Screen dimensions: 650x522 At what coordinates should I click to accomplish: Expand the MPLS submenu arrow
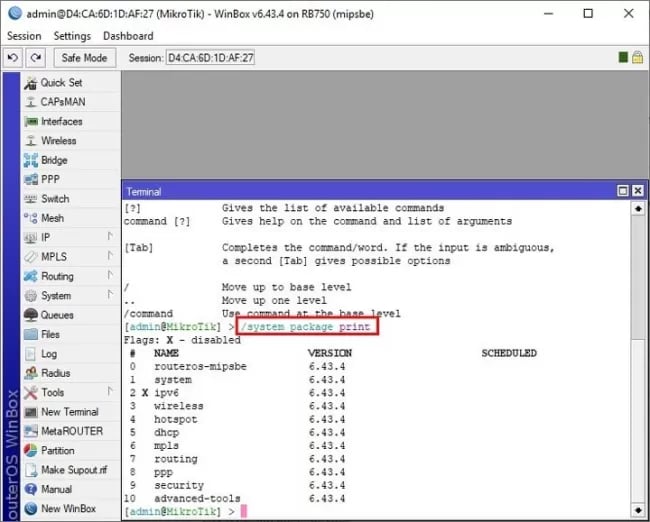pyautogui.click(x=110, y=255)
